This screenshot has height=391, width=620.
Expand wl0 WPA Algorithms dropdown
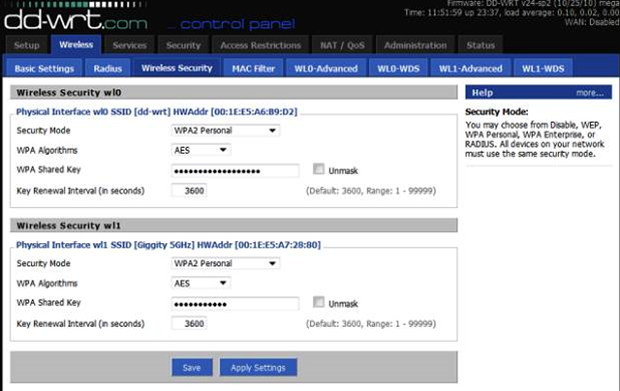201,150
